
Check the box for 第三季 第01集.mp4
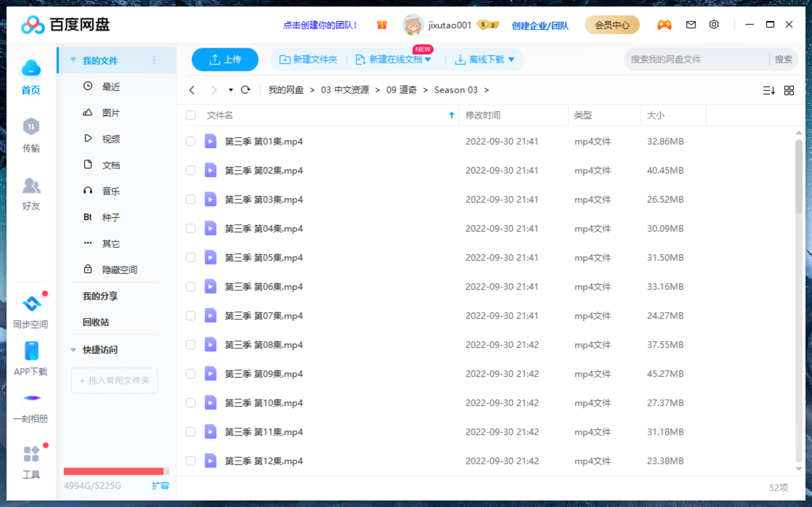coord(191,141)
